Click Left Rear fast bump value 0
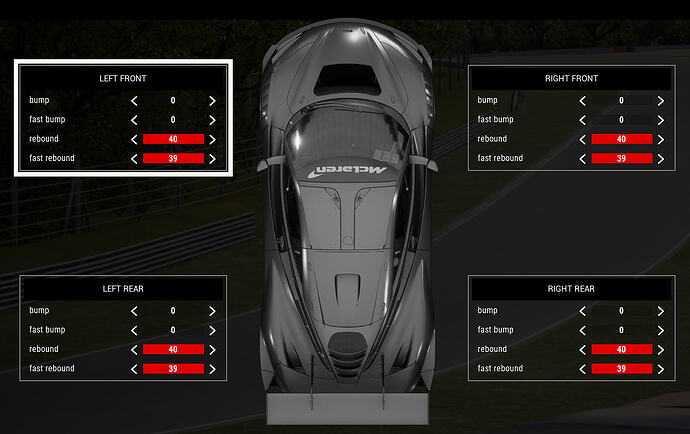This screenshot has width=690, height=434. tap(173, 330)
